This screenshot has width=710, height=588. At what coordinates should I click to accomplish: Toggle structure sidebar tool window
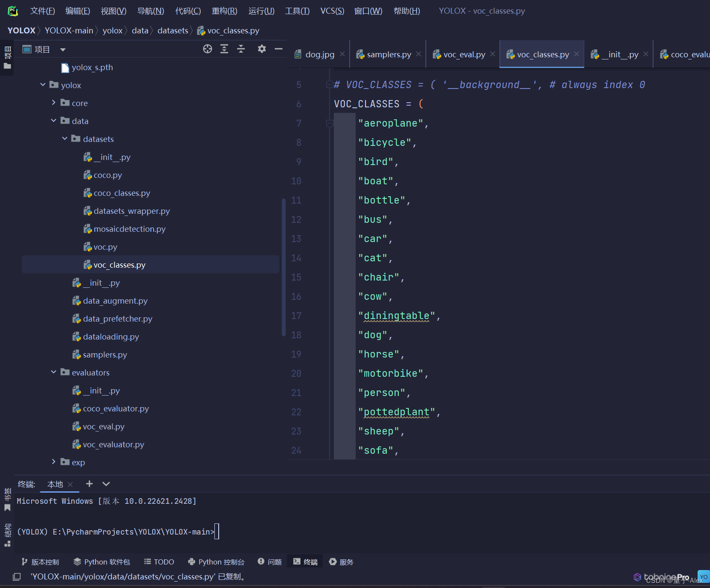[7, 535]
